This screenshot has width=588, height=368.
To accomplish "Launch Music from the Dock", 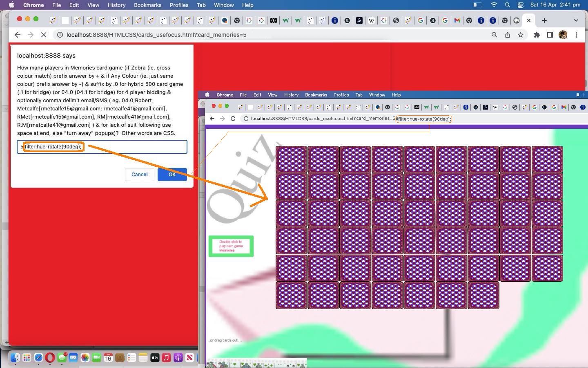I will [x=166, y=358].
